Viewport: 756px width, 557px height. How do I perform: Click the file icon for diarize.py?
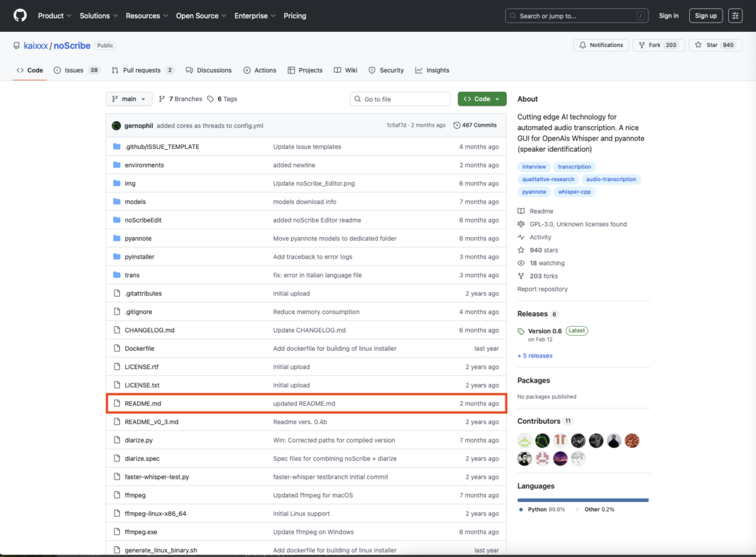coord(116,440)
